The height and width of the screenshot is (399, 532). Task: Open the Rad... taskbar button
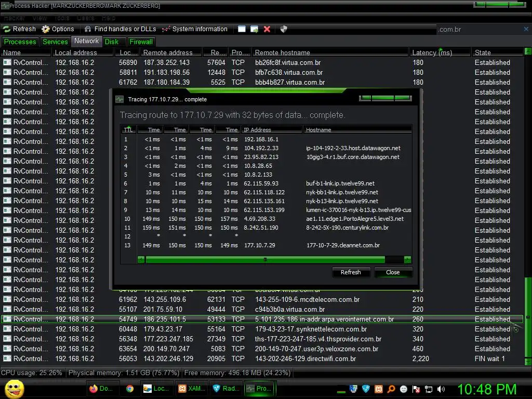point(226,389)
